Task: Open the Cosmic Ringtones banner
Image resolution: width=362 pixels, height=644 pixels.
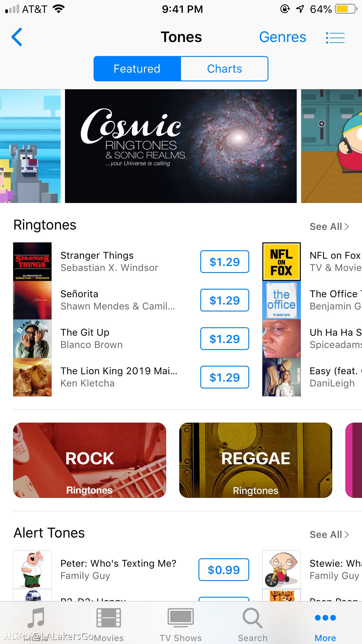Action: coord(181,146)
